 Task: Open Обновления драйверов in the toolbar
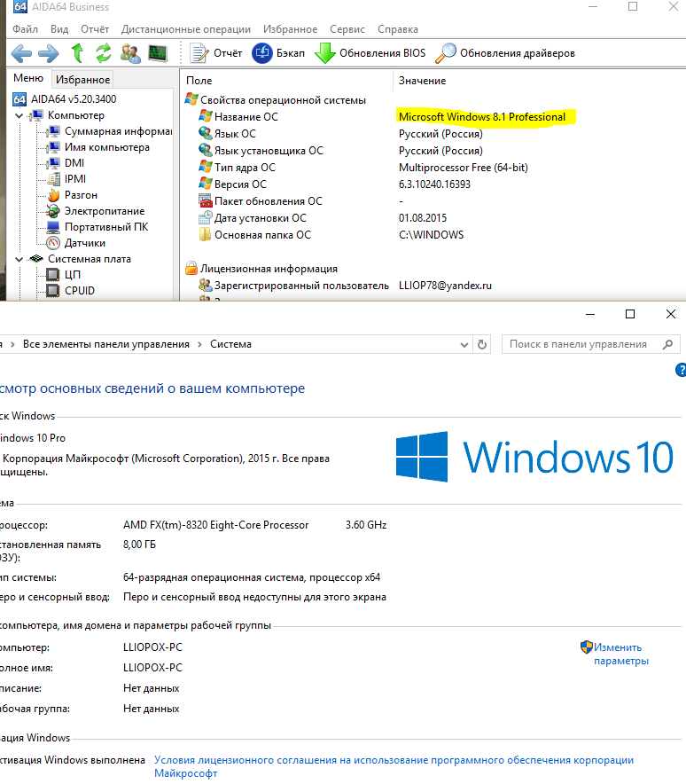tap(505, 53)
